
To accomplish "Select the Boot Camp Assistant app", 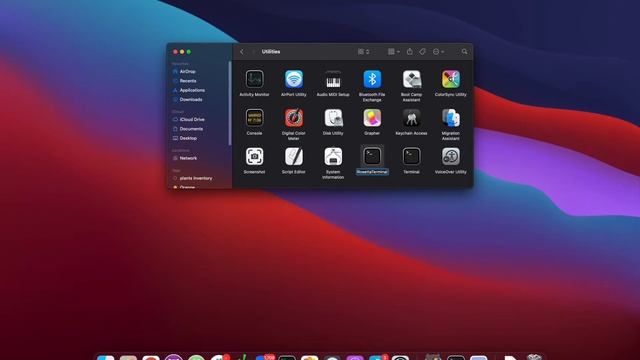I will (x=411, y=79).
